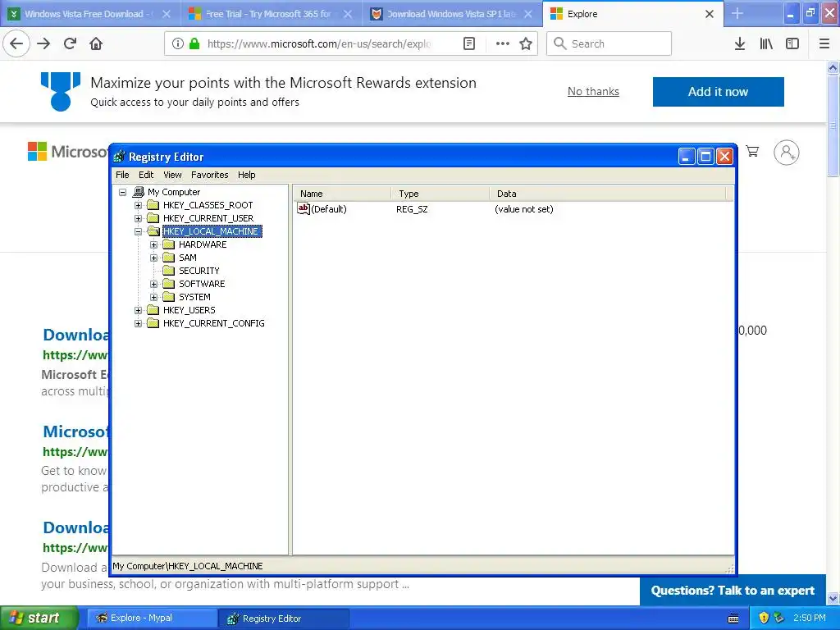This screenshot has width=840, height=630.
Task: Select the SECURITY folder icon
Action: (x=169, y=271)
